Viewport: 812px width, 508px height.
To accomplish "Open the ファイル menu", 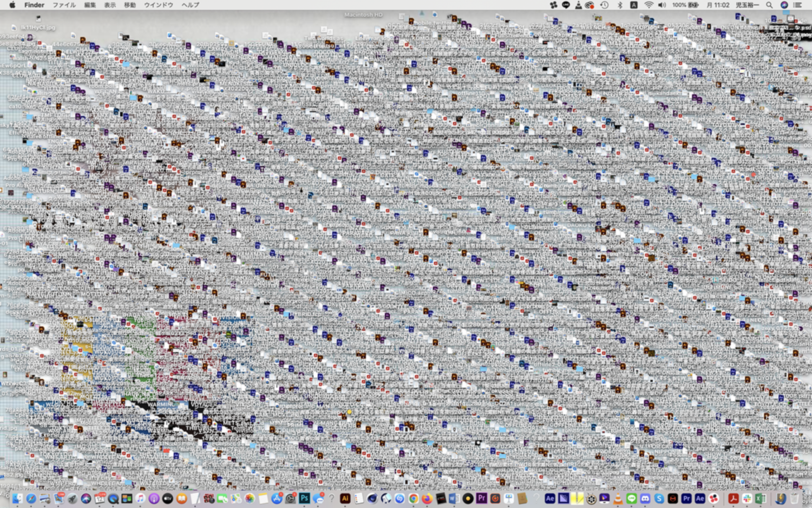I will click(64, 5).
